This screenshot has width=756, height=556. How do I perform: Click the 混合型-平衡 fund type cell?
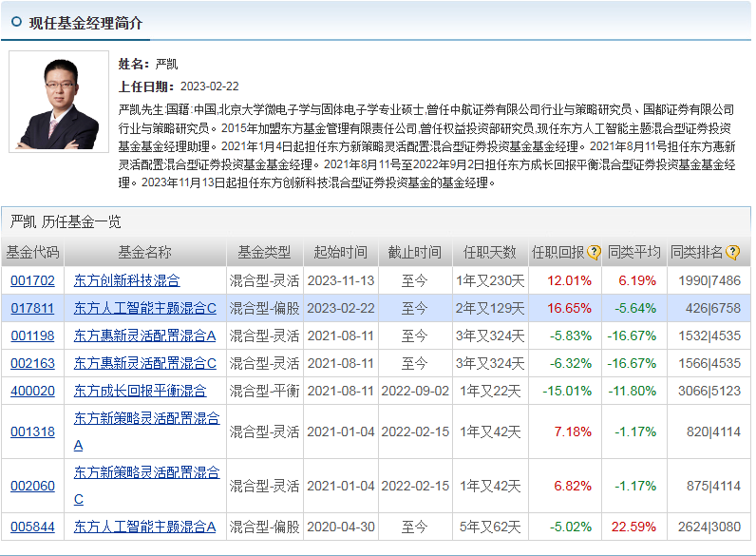[265, 391]
